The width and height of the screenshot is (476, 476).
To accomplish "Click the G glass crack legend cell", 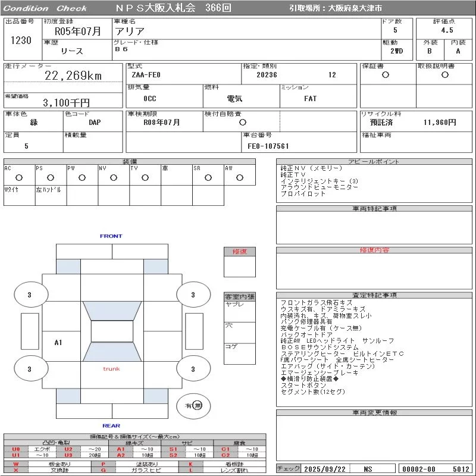I will point(103,470).
